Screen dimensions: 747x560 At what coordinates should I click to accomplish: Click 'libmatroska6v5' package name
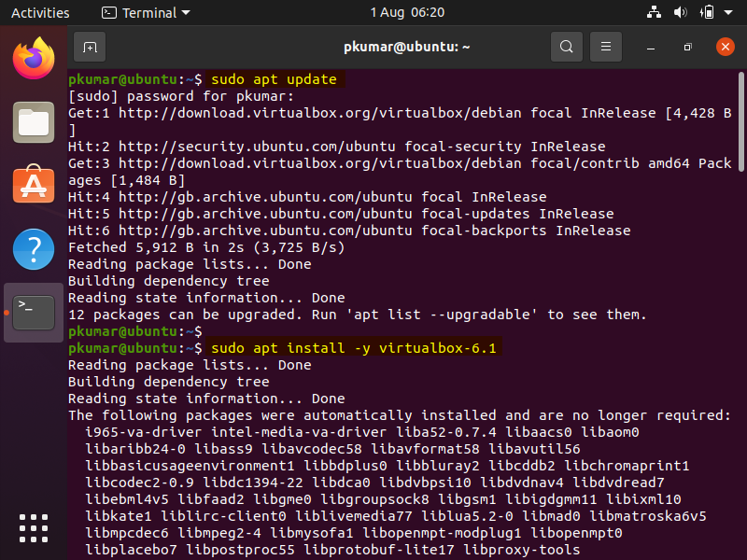pos(648,516)
